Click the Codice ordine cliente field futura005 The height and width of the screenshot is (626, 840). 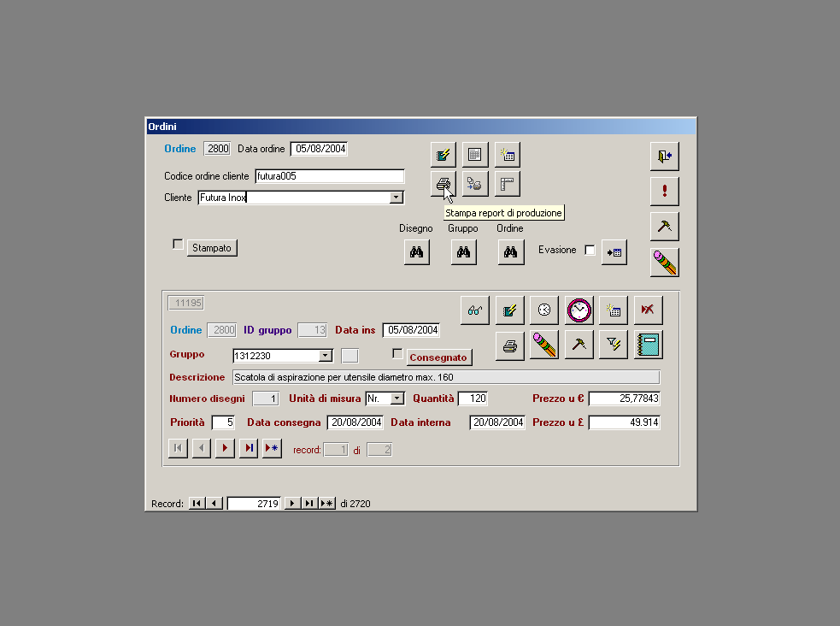330,176
